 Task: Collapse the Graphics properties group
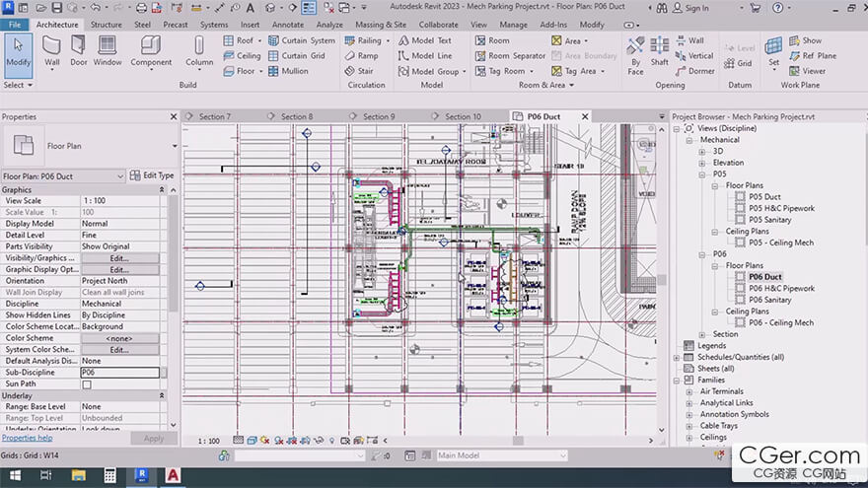coord(162,189)
